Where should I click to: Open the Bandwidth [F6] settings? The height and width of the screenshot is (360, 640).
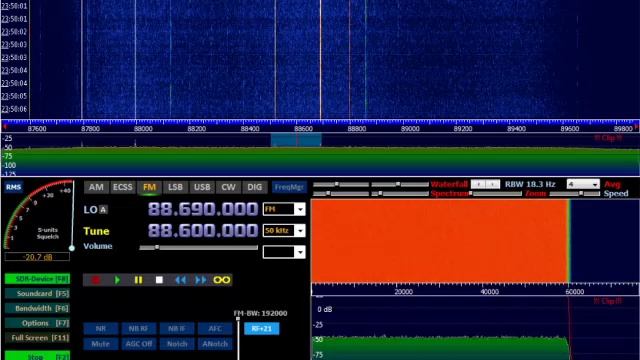coord(38,308)
